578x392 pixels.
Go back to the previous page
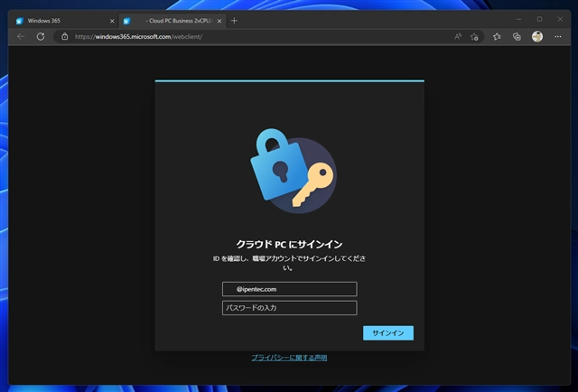click(21, 36)
